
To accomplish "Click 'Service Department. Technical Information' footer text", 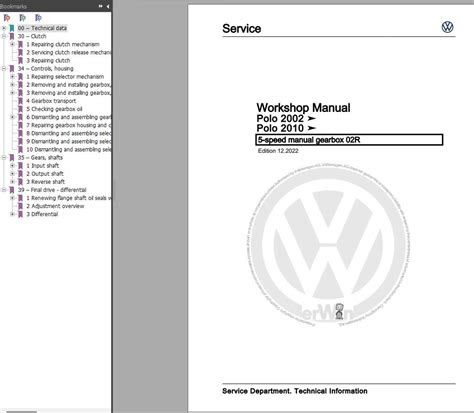I will [x=295, y=391].
